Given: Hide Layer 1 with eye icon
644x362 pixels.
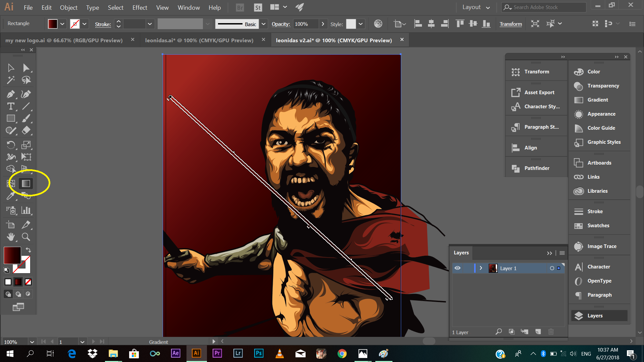Looking at the screenshot, I should tap(458, 268).
